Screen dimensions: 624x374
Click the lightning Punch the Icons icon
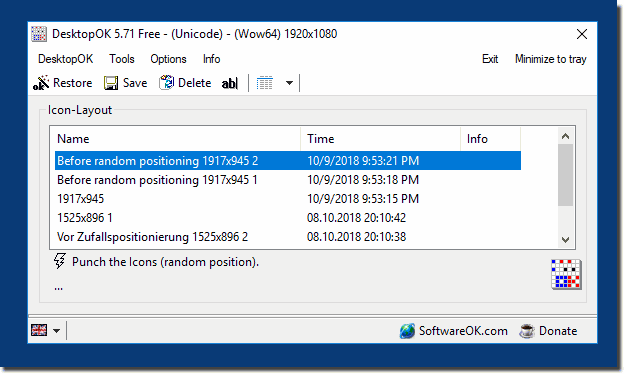[60, 261]
